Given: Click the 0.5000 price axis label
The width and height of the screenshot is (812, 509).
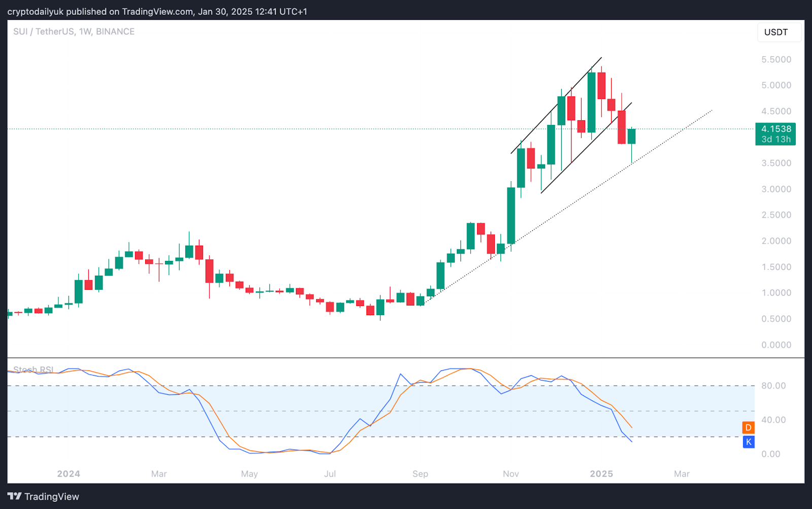Looking at the screenshot, I should click(x=776, y=319).
